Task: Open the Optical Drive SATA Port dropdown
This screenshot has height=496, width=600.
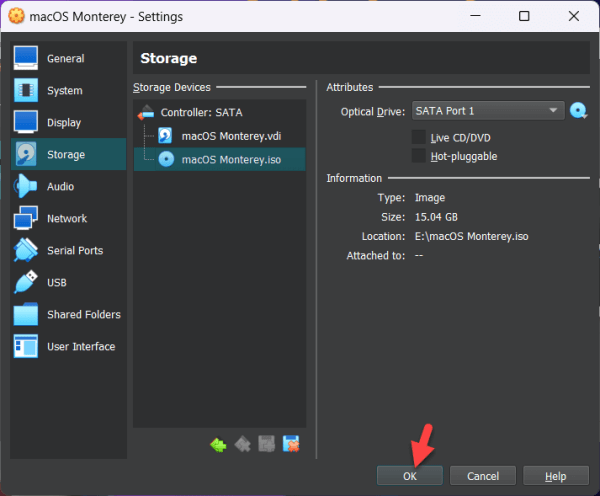Action: 488,111
